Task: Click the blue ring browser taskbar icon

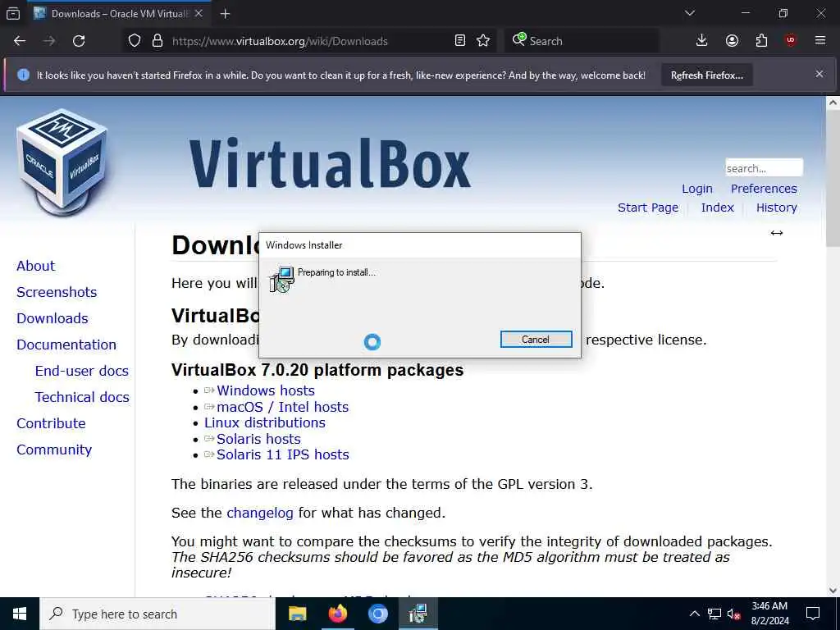Action: tap(377, 614)
